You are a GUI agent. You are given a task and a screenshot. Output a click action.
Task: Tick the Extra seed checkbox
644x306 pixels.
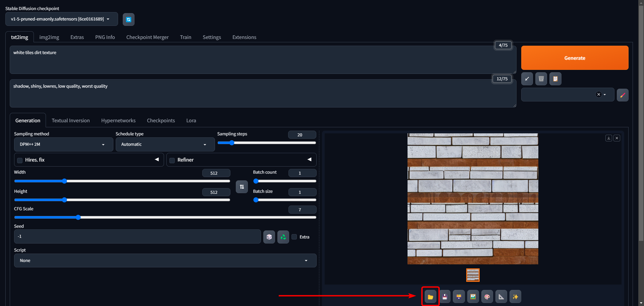294,237
